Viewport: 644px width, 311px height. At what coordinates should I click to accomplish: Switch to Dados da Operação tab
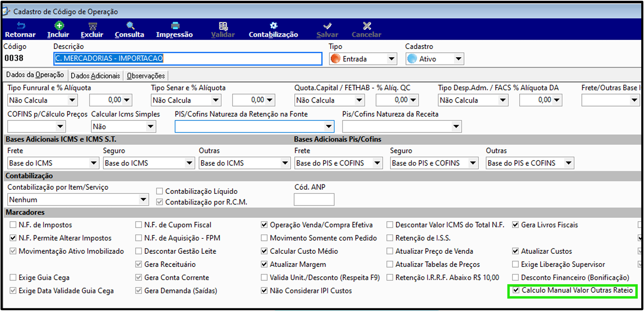tap(34, 75)
